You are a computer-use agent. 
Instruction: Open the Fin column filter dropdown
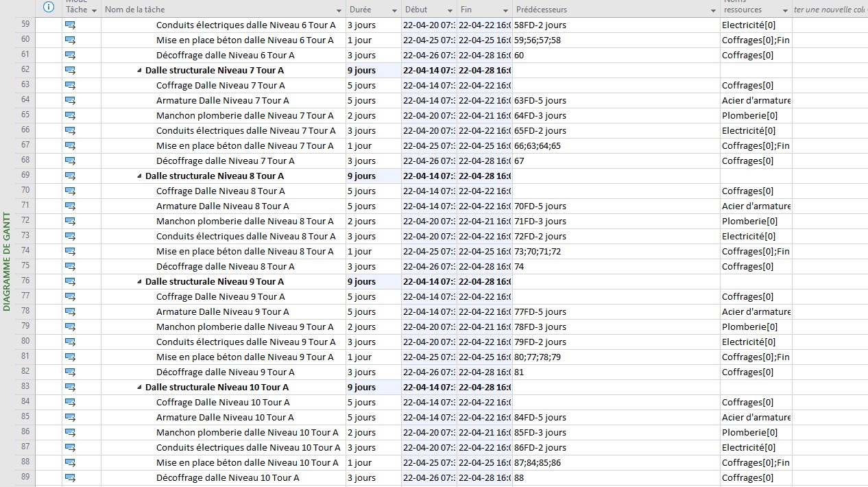505,10
